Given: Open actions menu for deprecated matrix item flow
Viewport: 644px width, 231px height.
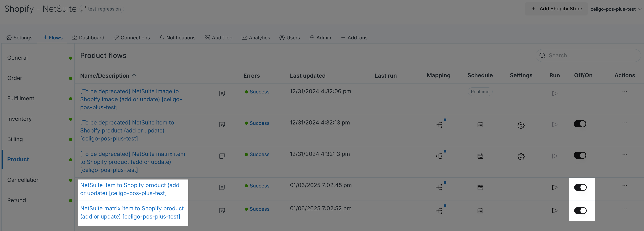Looking at the screenshot, I should pyautogui.click(x=625, y=154).
